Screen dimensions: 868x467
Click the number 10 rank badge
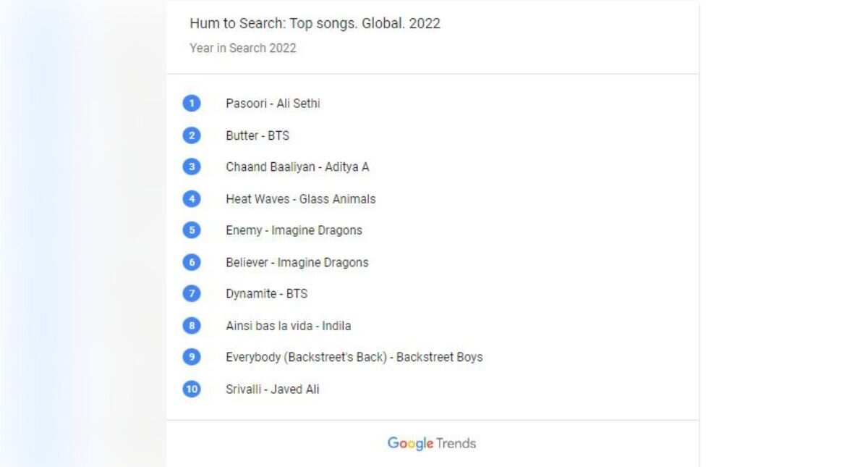click(191, 390)
